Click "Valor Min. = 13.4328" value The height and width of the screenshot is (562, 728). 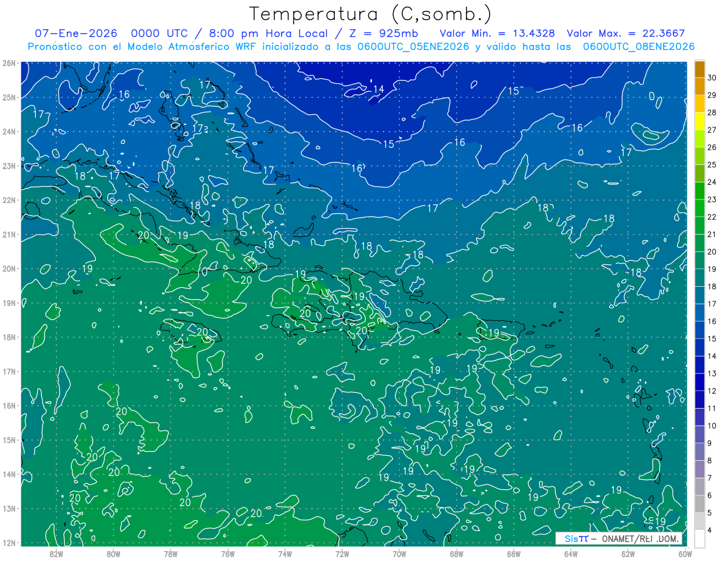497,33
